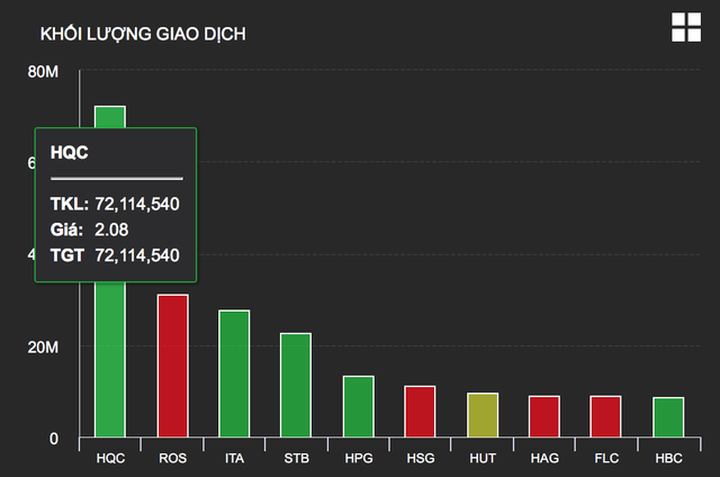Click the KHỐI LƯỢNG GIAO DỊCH title
This screenshot has height=477, width=720.
point(143,34)
